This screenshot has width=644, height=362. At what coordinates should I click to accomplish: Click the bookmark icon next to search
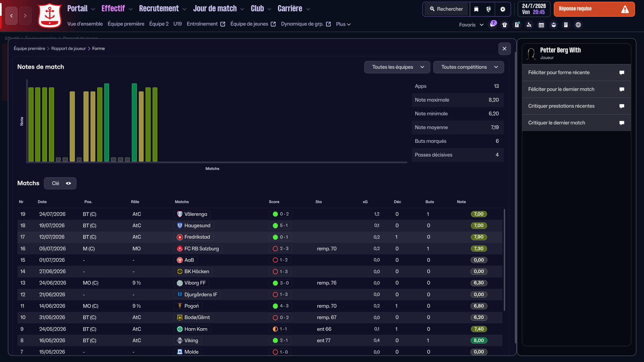click(476, 9)
